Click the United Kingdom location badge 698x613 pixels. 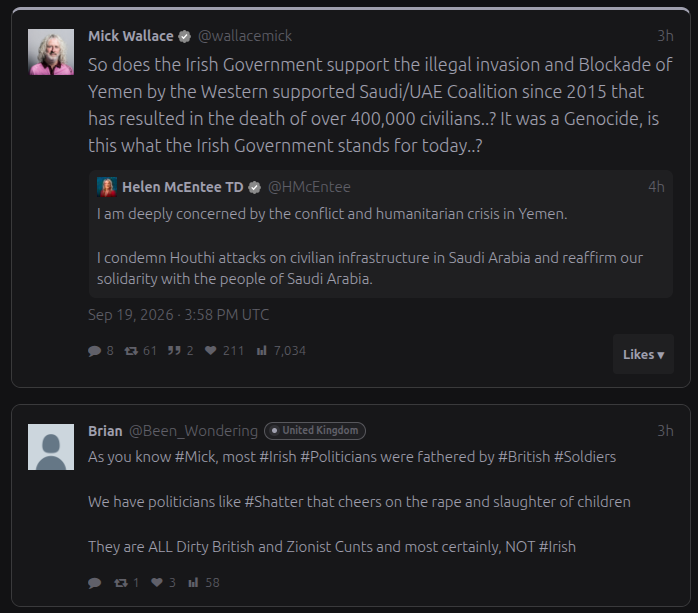pyautogui.click(x=315, y=430)
